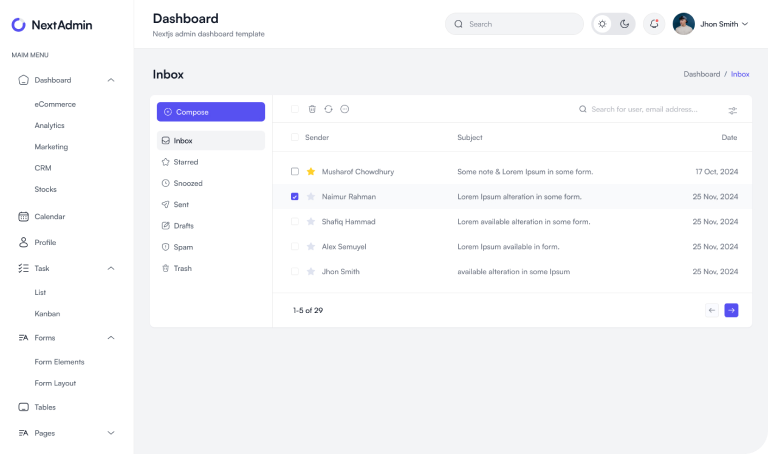This screenshot has height=454, width=768.
Task: Star the email from Shafiq Hammad
Action: point(311,222)
